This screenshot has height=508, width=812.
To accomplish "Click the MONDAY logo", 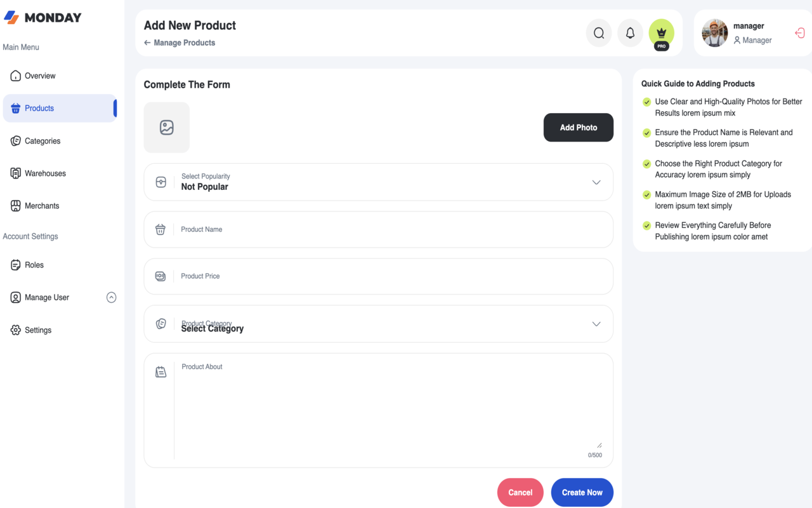I will tap(43, 18).
